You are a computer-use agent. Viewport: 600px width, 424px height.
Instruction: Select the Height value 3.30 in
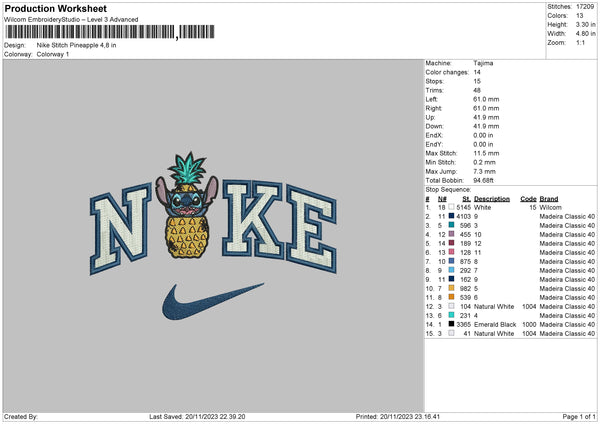[585, 24]
